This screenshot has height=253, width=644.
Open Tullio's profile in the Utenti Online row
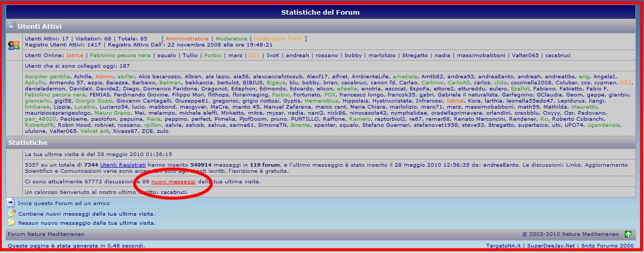(190, 55)
